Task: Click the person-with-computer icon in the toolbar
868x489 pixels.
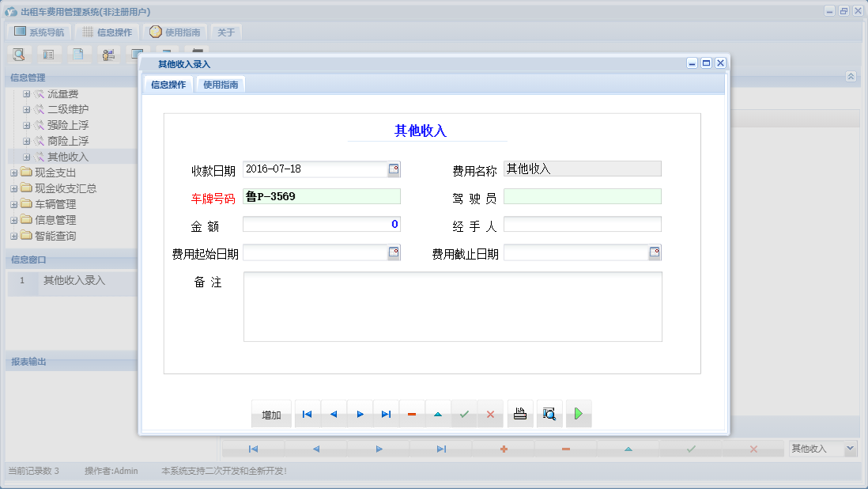Action: (x=108, y=54)
